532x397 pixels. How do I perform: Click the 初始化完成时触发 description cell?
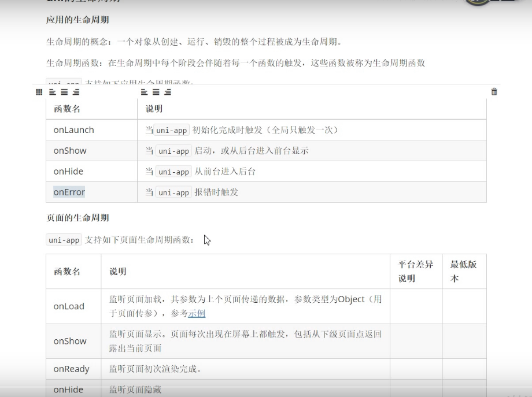(312, 130)
